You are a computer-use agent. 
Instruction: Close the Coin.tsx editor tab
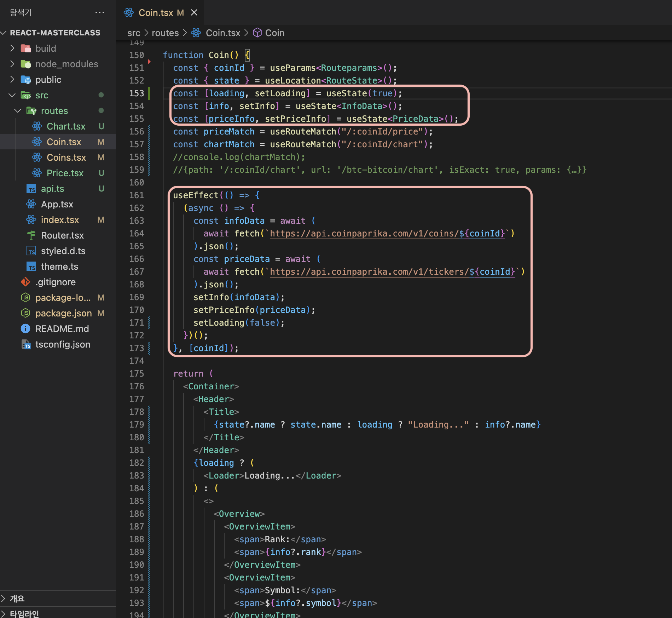[194, 13]
